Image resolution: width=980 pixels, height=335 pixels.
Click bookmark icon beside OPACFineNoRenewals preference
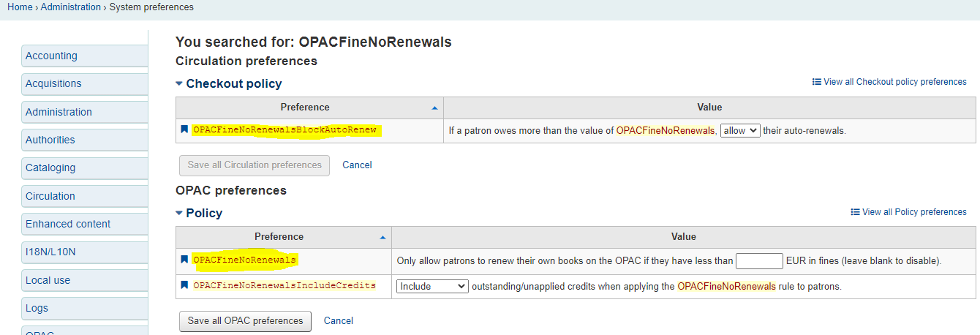tap(185, 260)
